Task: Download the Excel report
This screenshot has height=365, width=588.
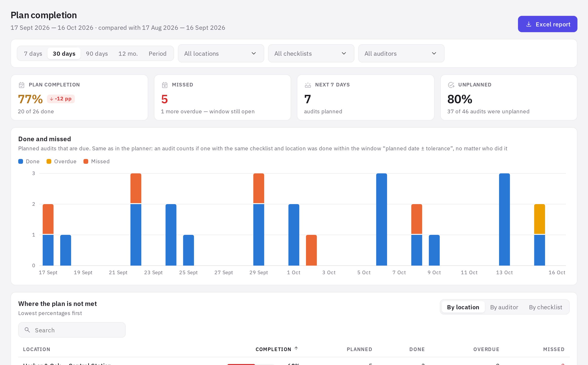Action: 547,24
